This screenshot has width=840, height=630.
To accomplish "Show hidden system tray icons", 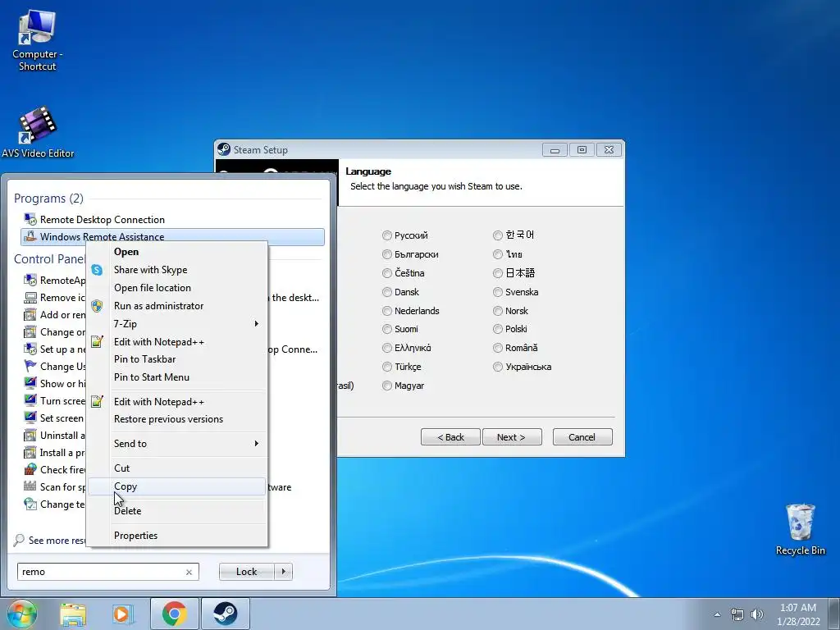I will coord(717,614).
